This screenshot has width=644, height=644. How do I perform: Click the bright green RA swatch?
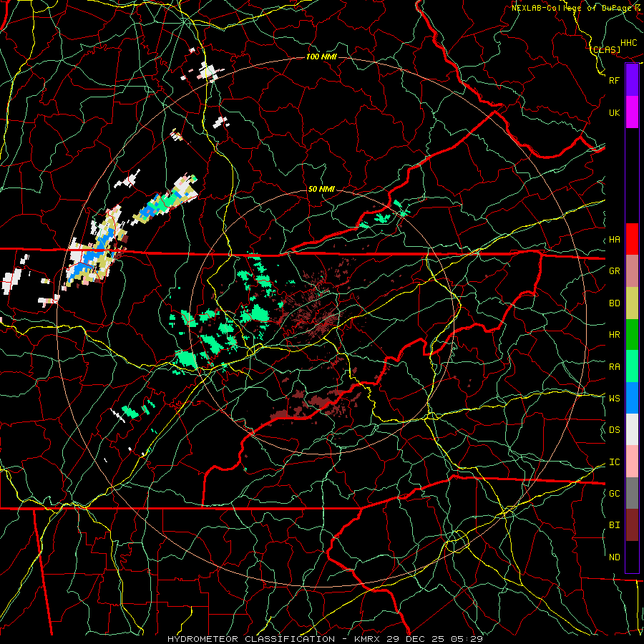tap(632, 366)
